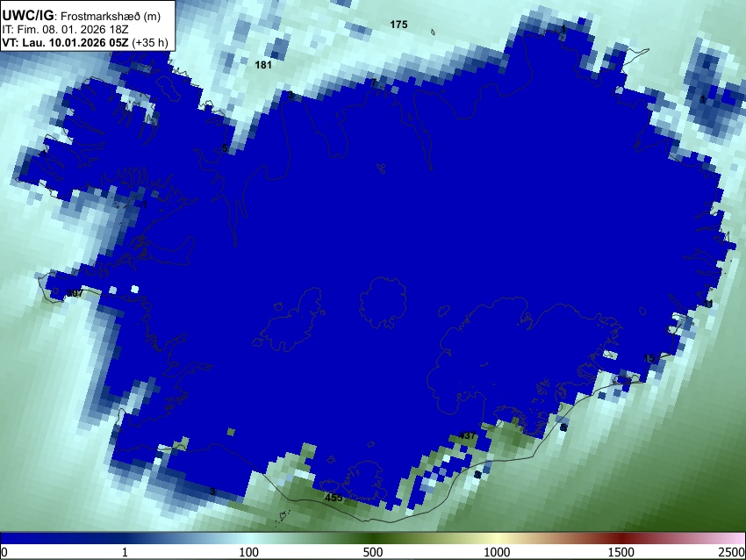Click the legend scale label "500"
The image size is (746, 560).
point(372,552)
